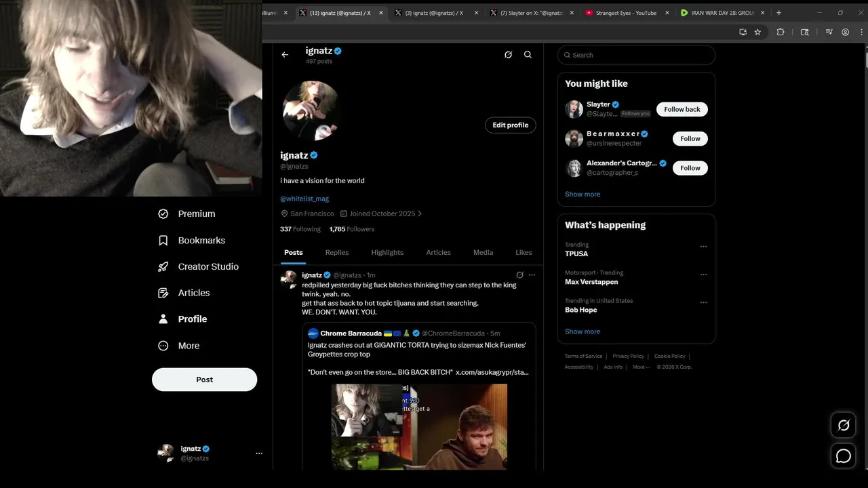This screenshot has height=488, width=868.
Task: Open Profile in the sidebar
Action: click(x=183, y=319)
